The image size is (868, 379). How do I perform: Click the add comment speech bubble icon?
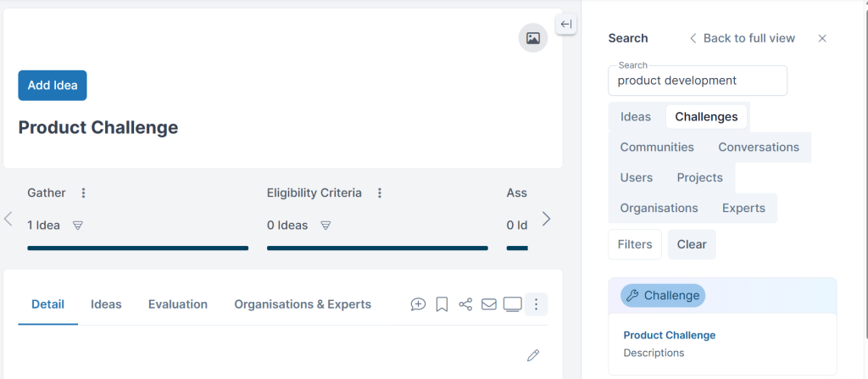pos(418,304)
